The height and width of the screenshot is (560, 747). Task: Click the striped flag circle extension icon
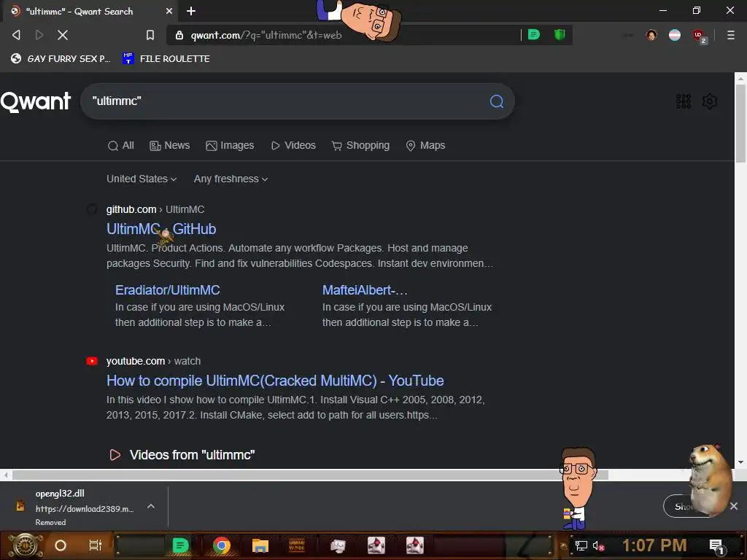675,35
